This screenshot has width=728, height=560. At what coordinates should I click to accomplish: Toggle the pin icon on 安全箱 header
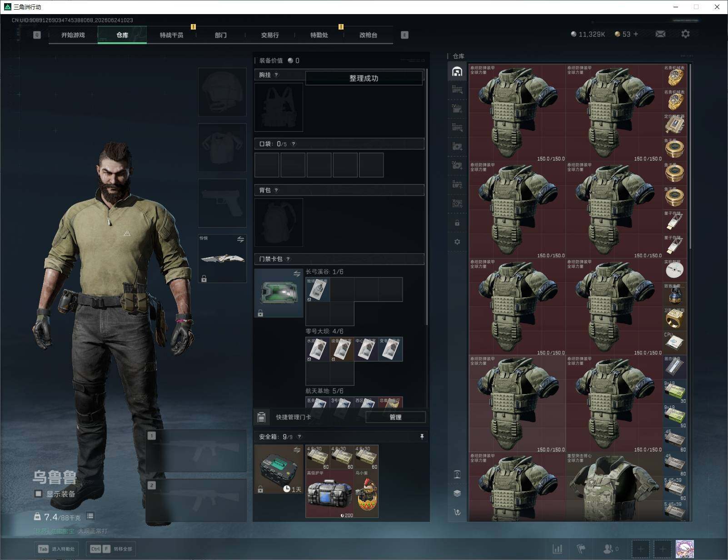(x=422, y=437)
